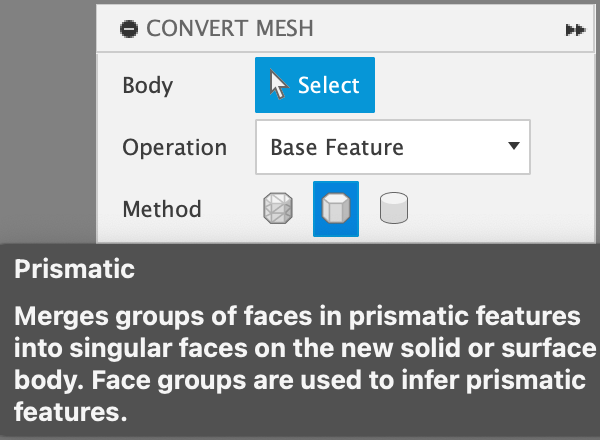Choose the Faceted mesh method icon
The width and height of the screenshot is (600, 440).
click(x=277, y=209)
